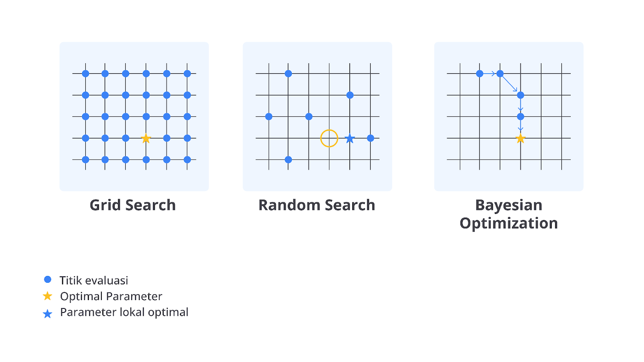
Task: Click the Grid Search title
Action: pyautogui.click(x=132, y=205)
